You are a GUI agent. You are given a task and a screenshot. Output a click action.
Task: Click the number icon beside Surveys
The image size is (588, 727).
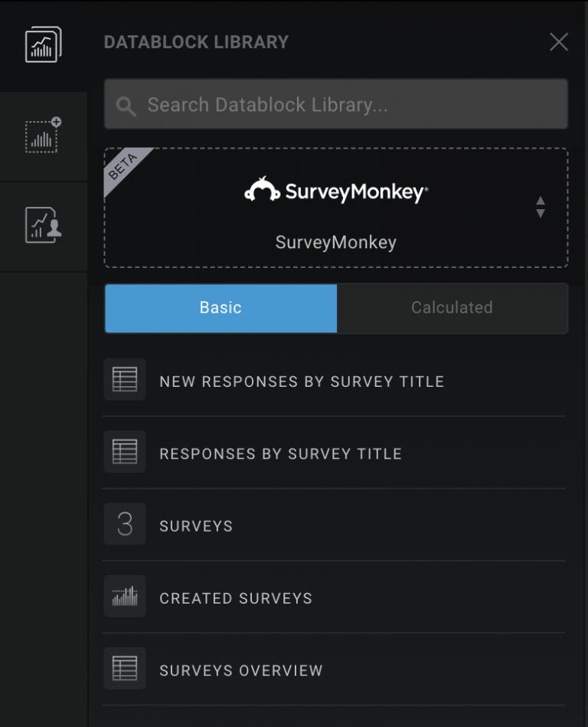click(125, 525)
